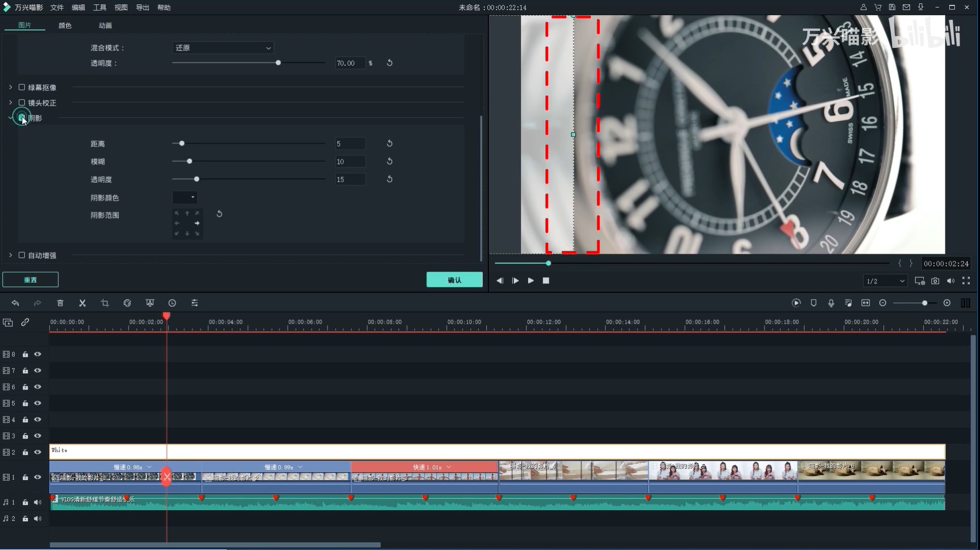Click the horizontal timeline scrollbar

coord(215,545)
